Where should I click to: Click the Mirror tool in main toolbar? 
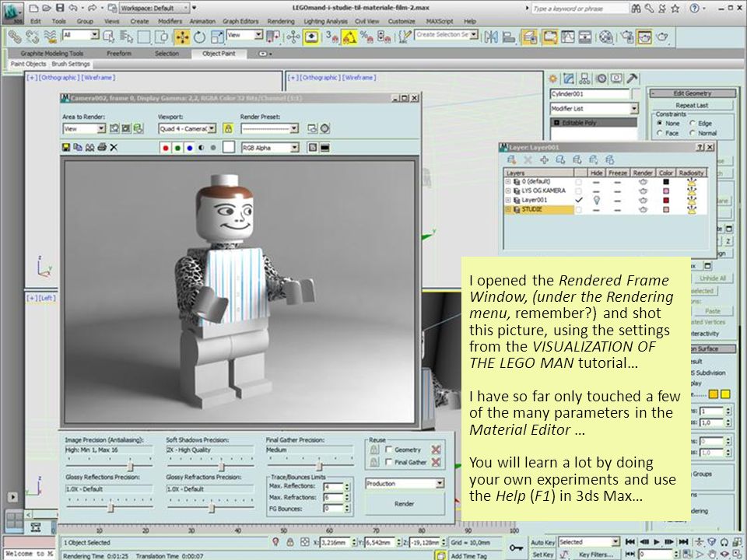[491, 37]
